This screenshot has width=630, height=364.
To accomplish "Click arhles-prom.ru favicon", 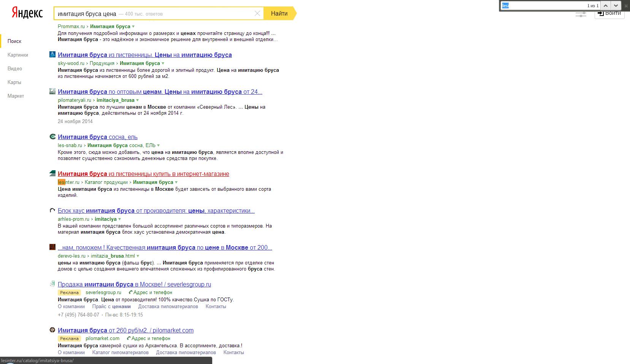I will (x=52, y=210).
